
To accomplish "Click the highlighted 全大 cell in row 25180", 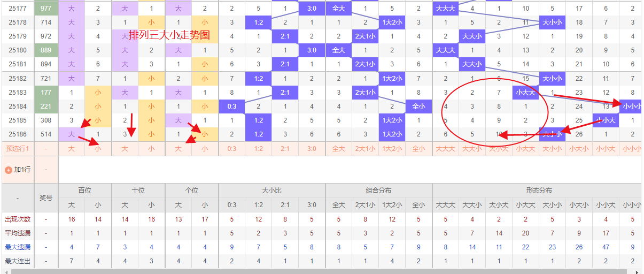I will pyautogui.click(x=339, y=50).
